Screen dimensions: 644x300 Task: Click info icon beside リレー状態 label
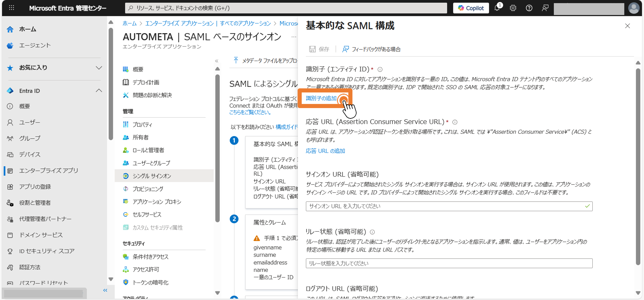click(x=372, y=232)
